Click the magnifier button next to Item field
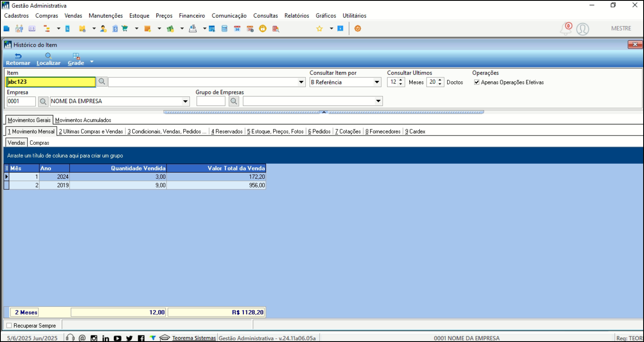The image size is (644, 342). (x=102, y=82)
